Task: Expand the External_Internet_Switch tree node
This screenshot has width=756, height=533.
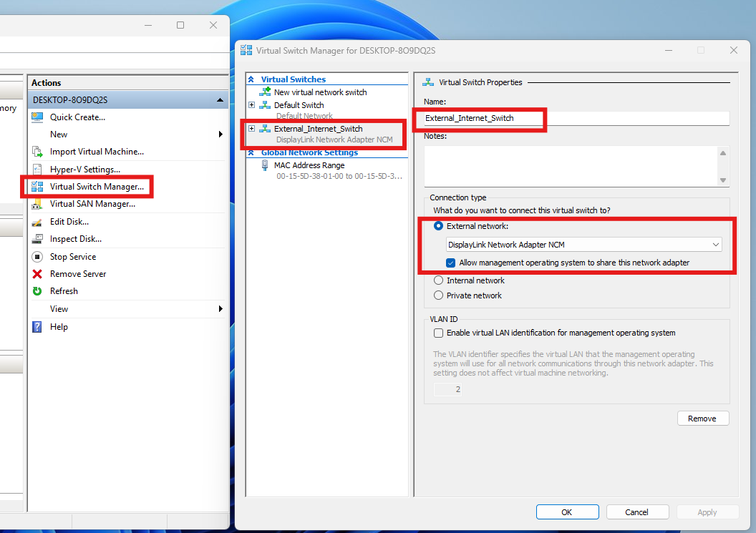Action: click(x=252, y=128)
